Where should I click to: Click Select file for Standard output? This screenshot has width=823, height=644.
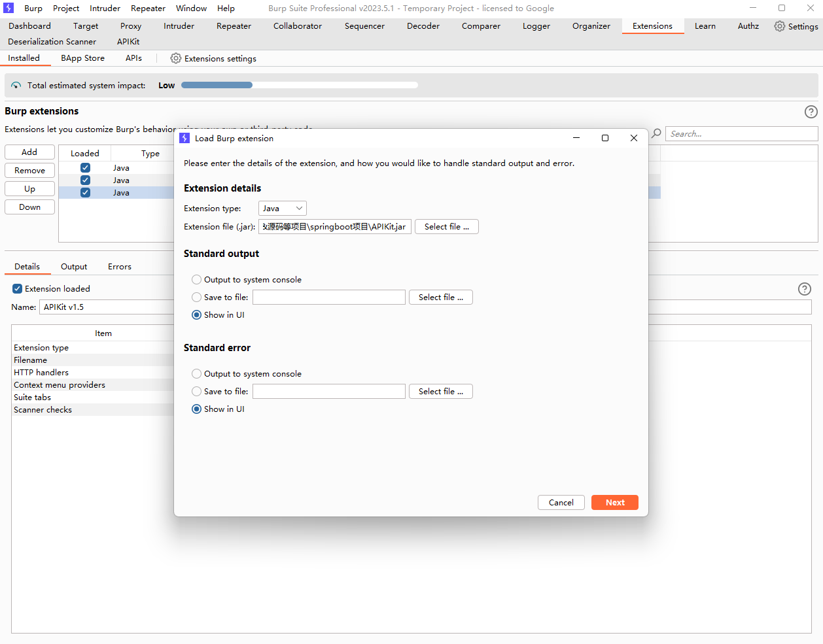[x=441, y=297]
